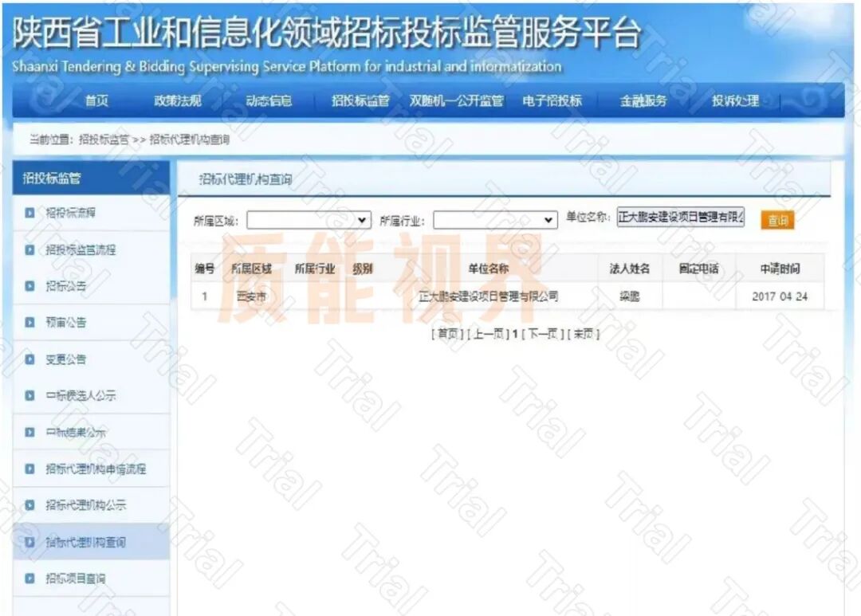Click the arrow icon next to 招标代理机构公示
The image size is (861, 616).
(30, 506)
